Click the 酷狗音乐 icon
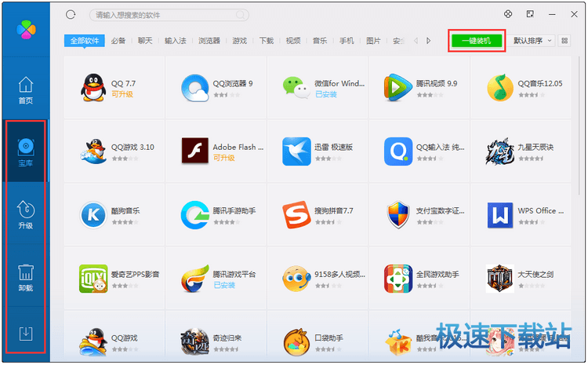 93,215
